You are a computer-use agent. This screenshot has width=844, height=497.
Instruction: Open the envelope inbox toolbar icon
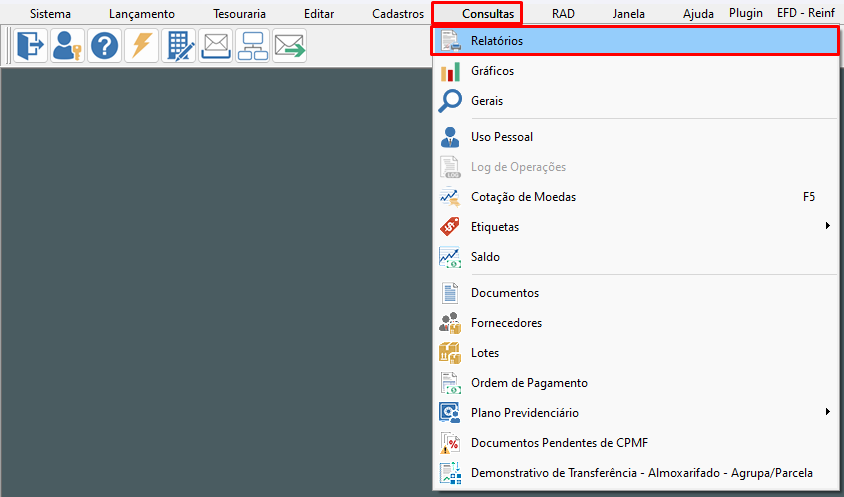click(216, 46)
